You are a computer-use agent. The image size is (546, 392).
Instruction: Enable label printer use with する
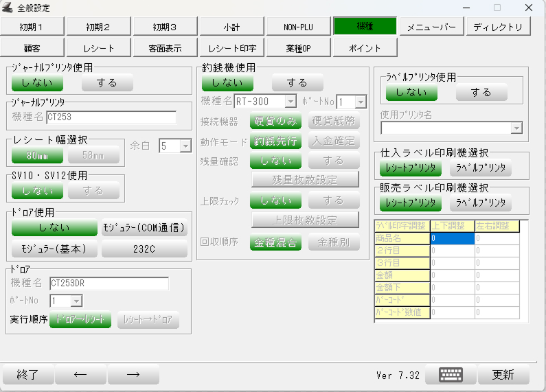point(481,92)
